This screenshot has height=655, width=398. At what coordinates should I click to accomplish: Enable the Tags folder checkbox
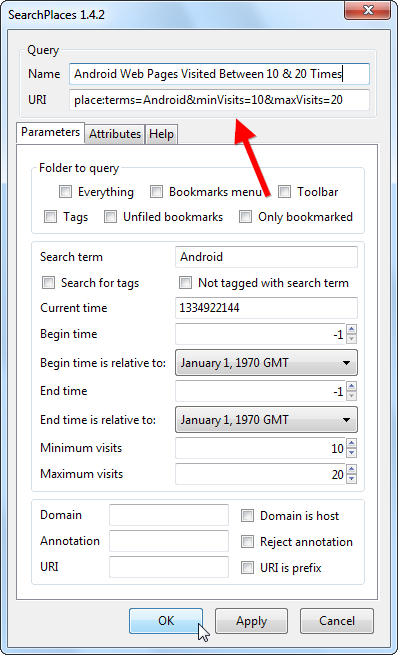point(50,217)
